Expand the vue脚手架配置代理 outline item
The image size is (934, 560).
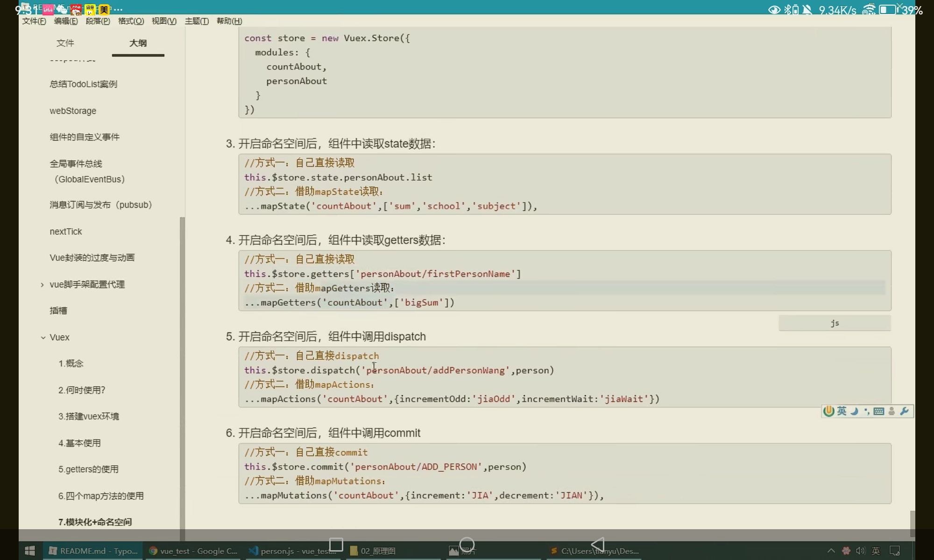coord(42,285)
